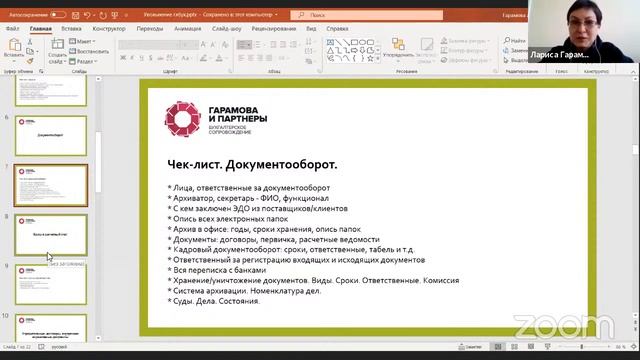The height and width of the screenshot is (360, 640).
Task: Pick the triangle shape from the gallery
Action: [331, 51]
